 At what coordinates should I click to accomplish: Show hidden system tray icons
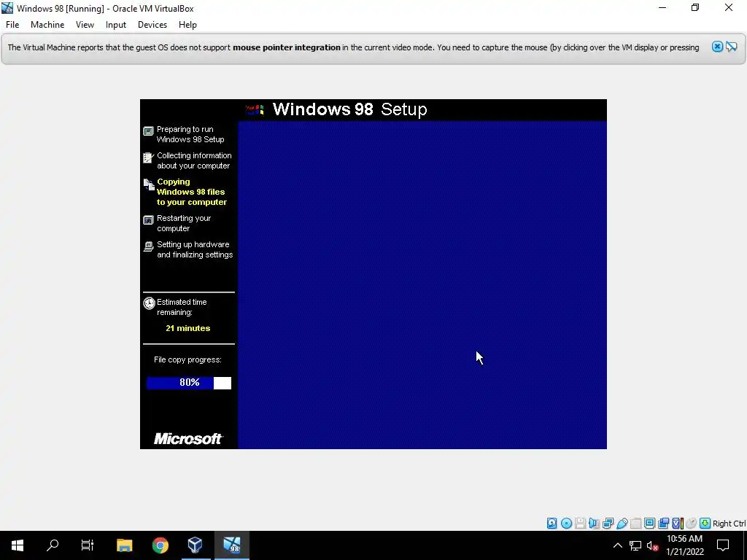[x=617, y=545]
